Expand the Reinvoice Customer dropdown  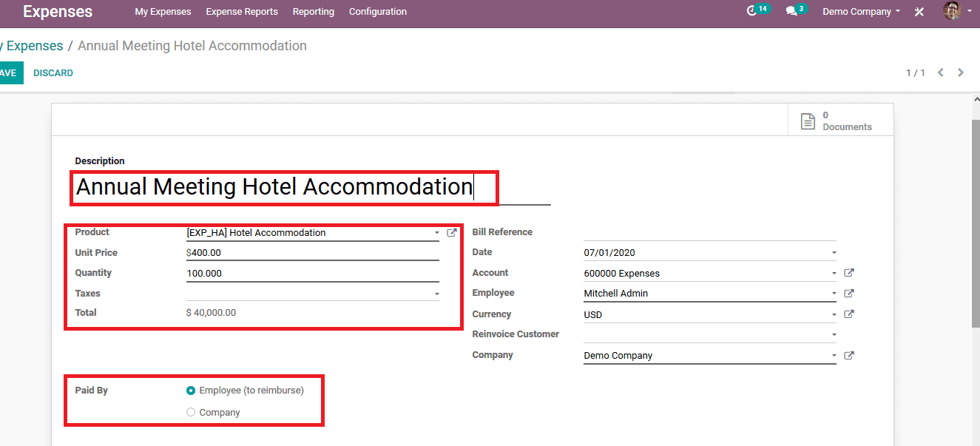[834, 334]
